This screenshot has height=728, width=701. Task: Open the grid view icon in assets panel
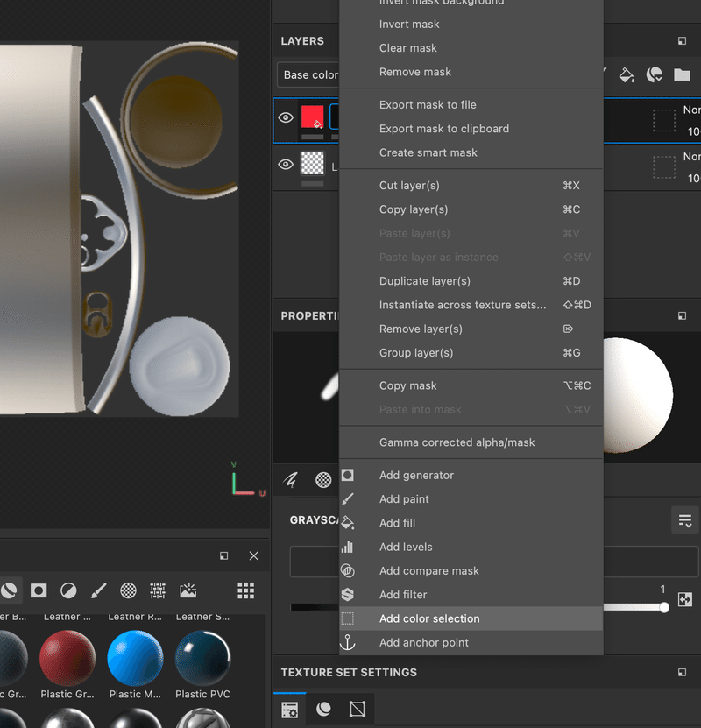pyautogui.click(x=245, y=590)
